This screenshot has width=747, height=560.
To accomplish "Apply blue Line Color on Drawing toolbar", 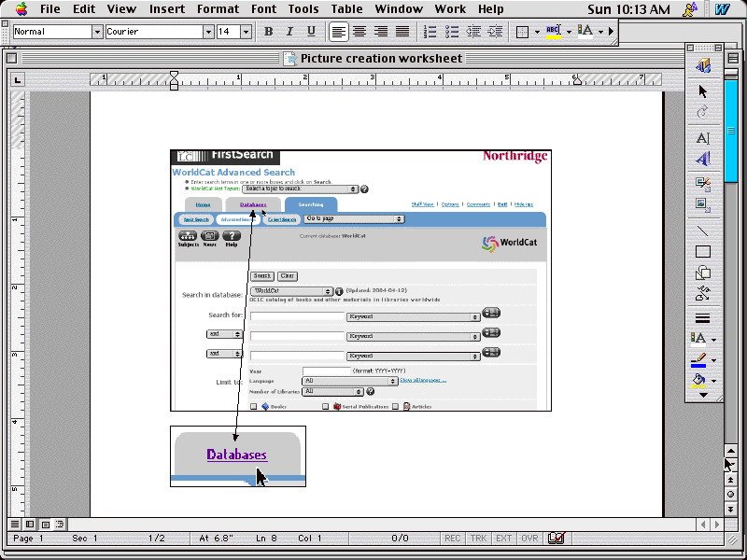I will coord(698,360).
